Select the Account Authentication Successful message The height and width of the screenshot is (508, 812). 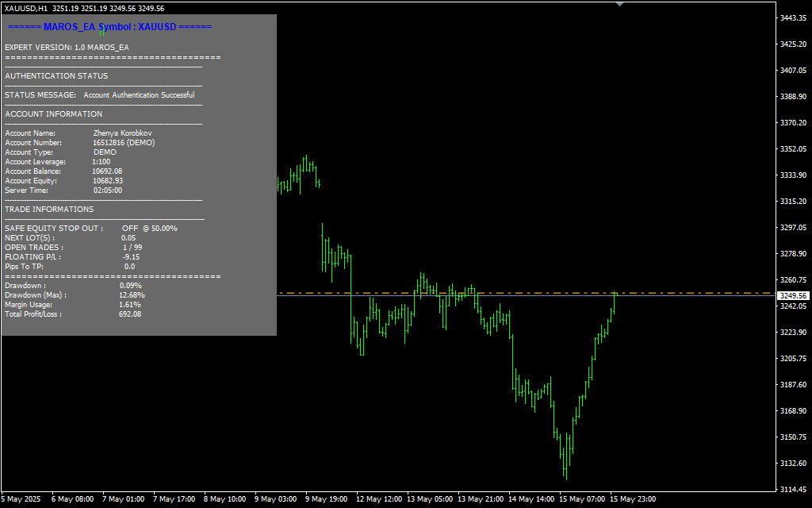coord(139,95)
